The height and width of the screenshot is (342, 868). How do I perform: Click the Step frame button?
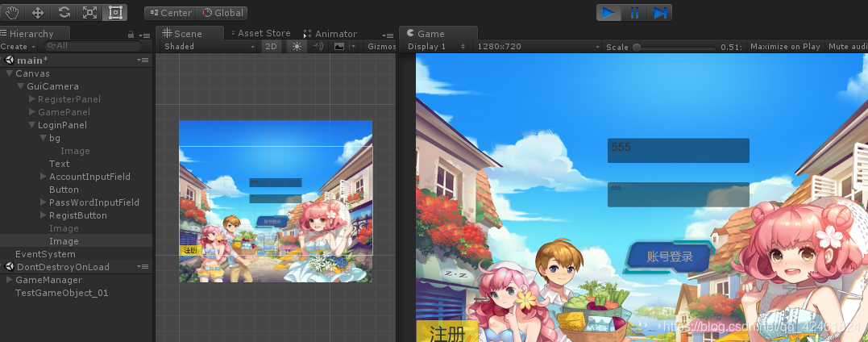660,12
